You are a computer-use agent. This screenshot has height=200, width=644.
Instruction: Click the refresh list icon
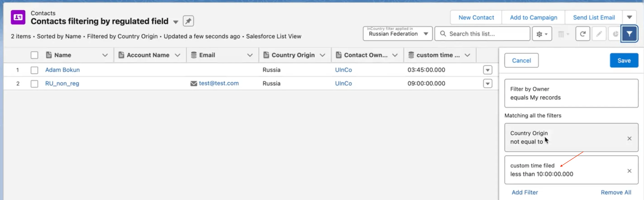click(582, 34)
